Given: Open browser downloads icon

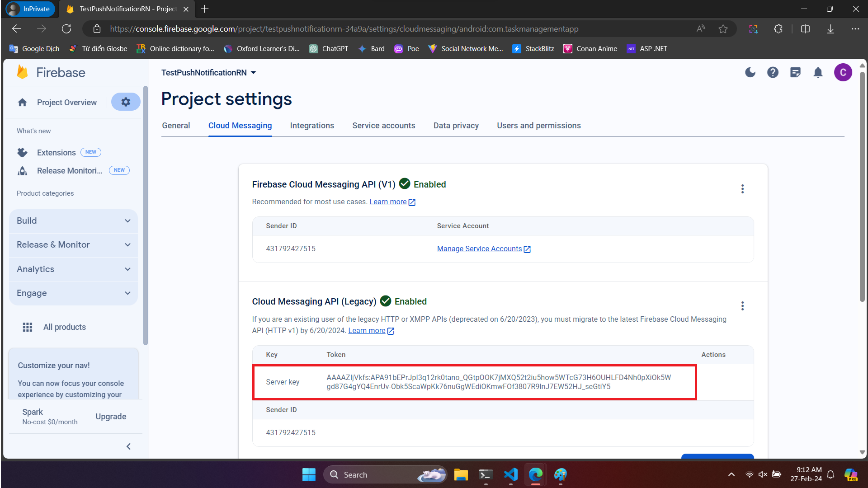Looking at the screenshot, I should pyautogui.click(x=830, y=29).
